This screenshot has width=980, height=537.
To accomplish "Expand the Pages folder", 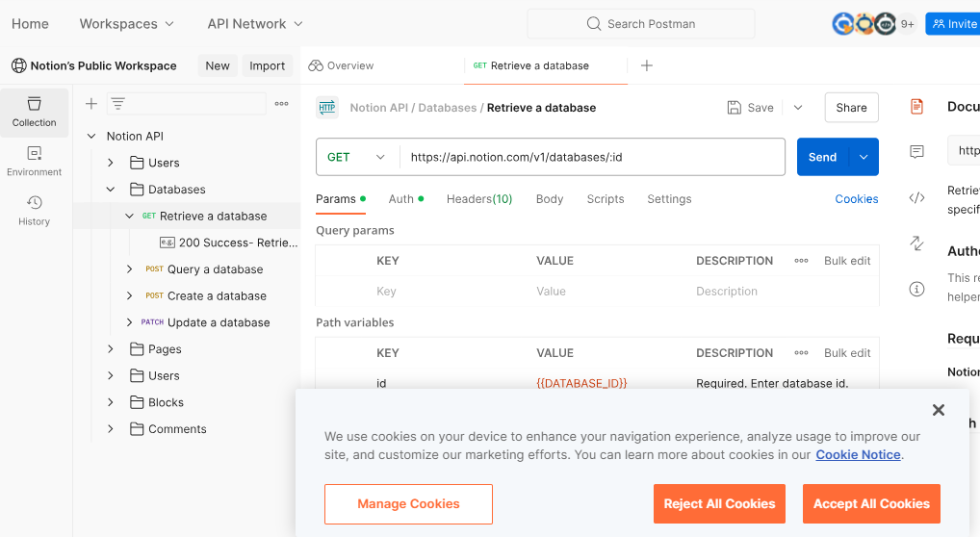I will (x=111, y=348).
